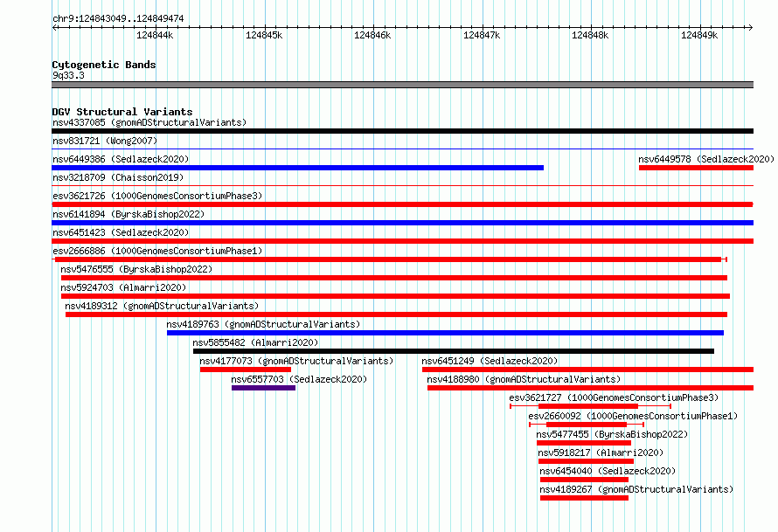778x532 pixels.
Task: Click the thin blue nsv831721 line
Action: [x=402, y=149]
